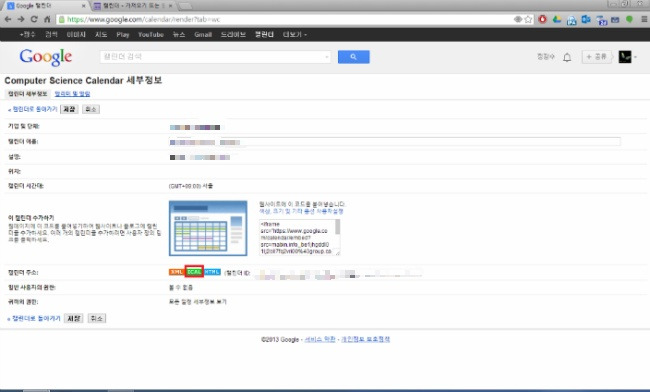Click the orange XML address badge

(177, 272)
